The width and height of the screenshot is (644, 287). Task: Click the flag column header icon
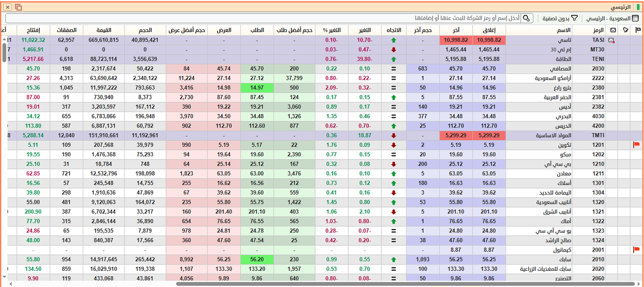637,30
